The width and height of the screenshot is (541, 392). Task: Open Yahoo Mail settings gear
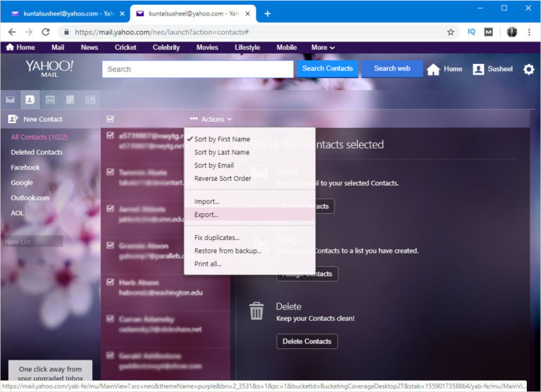click(528, 69)
